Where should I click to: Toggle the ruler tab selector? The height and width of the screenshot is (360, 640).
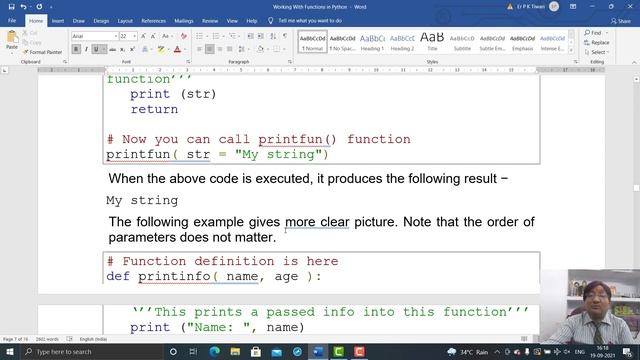tap(4, 70)
